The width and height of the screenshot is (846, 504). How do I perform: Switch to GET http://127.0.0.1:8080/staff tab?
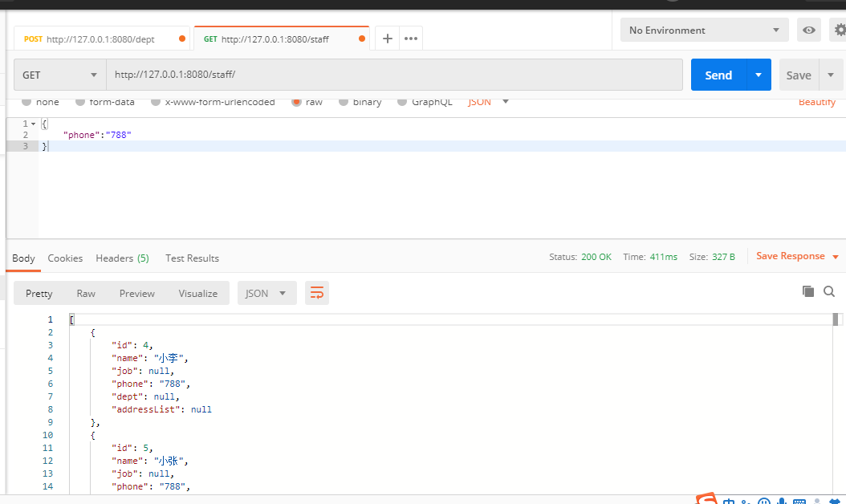(x=281, y=39)
